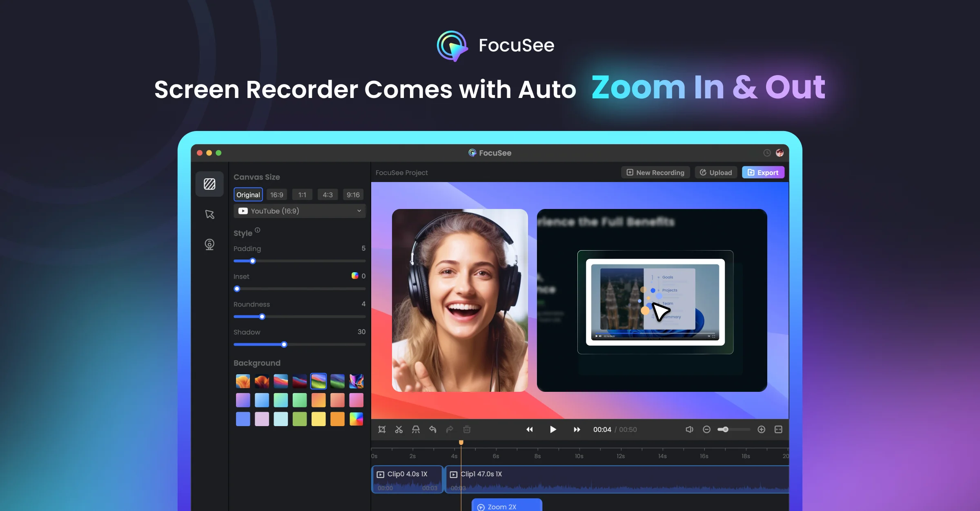Select the Original canvas size
Viewport: 980px width, 511px height.
point(248,195)
